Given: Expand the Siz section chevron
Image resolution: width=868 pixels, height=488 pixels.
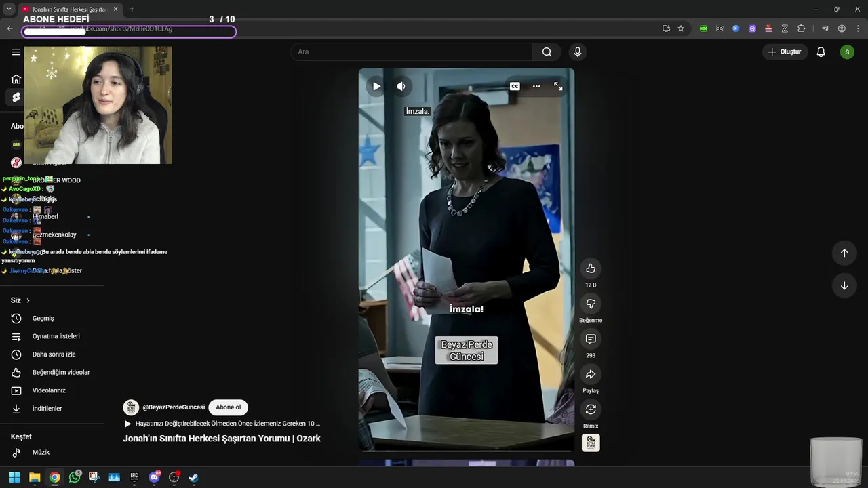Looking at the screenshot, I should click(28, 300).
